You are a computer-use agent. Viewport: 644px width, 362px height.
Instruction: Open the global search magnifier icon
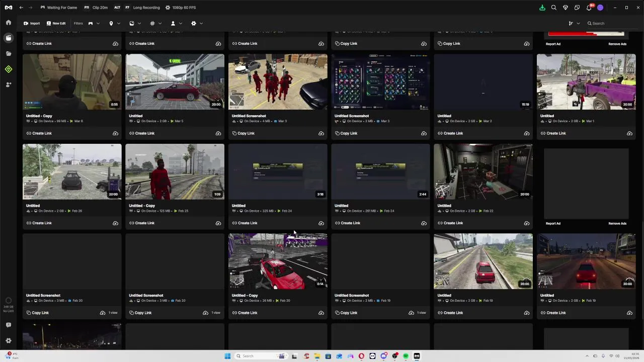554,8
